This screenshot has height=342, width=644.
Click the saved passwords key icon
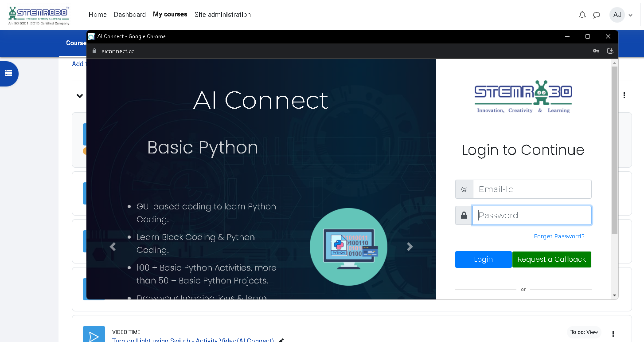pos(596,51)
